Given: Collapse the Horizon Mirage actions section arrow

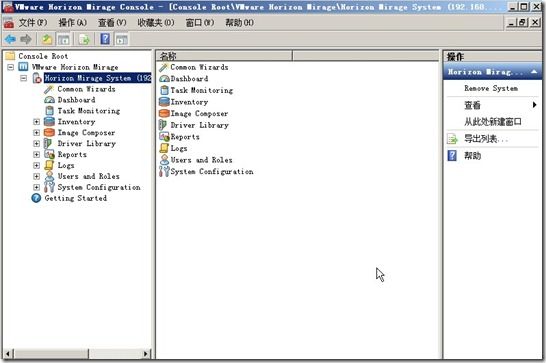Looking at the screenshot, I should [534, 72].
